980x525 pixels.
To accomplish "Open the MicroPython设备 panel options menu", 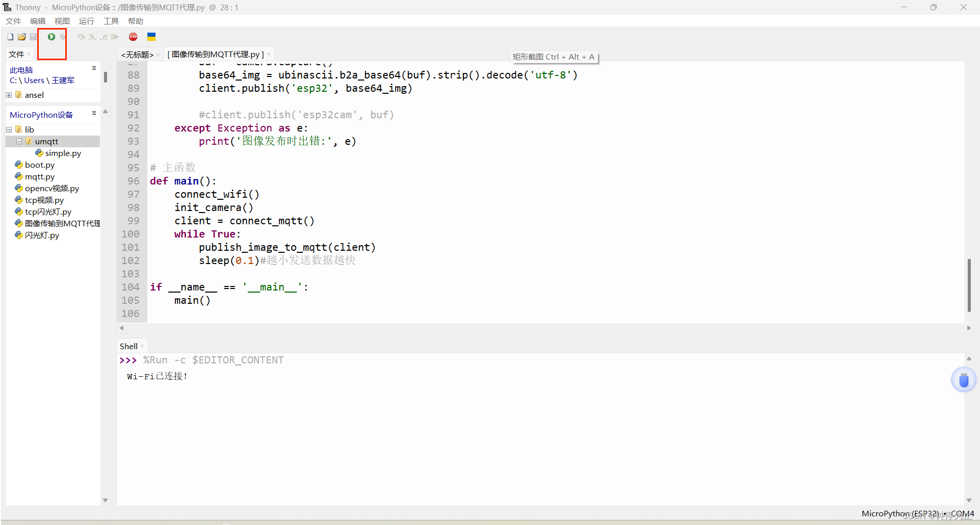I will click(x=94, y=113).
